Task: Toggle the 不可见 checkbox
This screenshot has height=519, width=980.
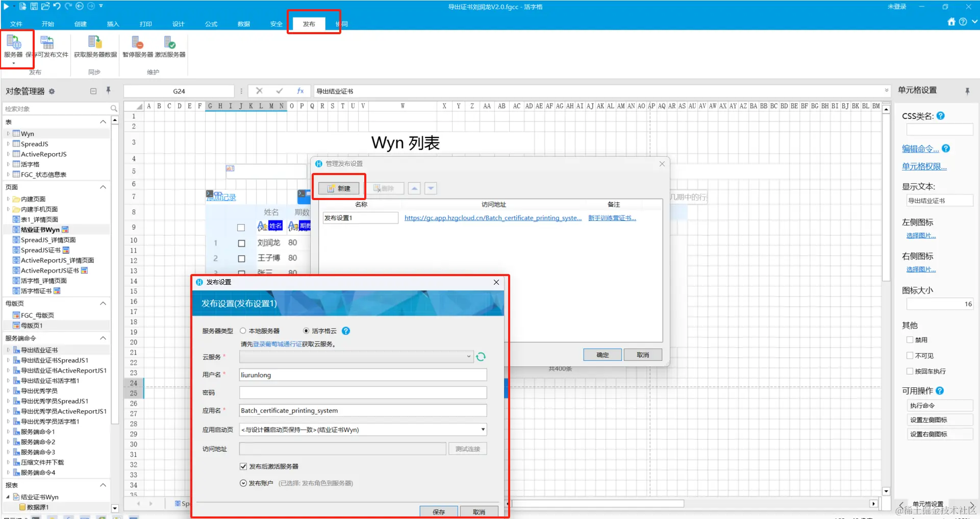Action: click(x=910, y=356)
